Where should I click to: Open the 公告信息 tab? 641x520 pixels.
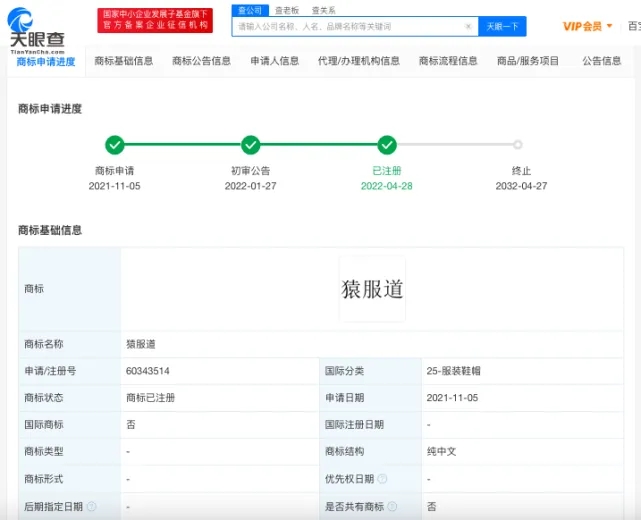pos(602,61)
